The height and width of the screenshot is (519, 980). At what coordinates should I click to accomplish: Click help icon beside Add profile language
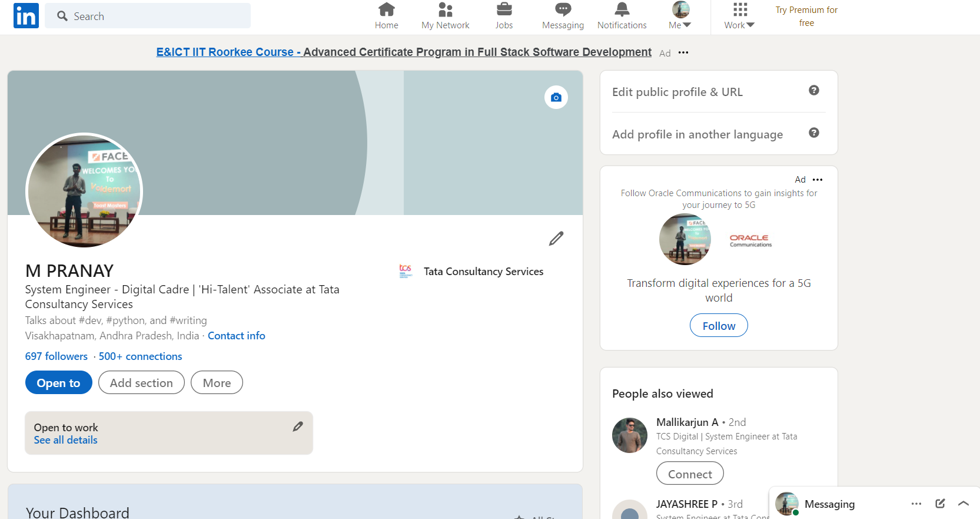(814, 133)
